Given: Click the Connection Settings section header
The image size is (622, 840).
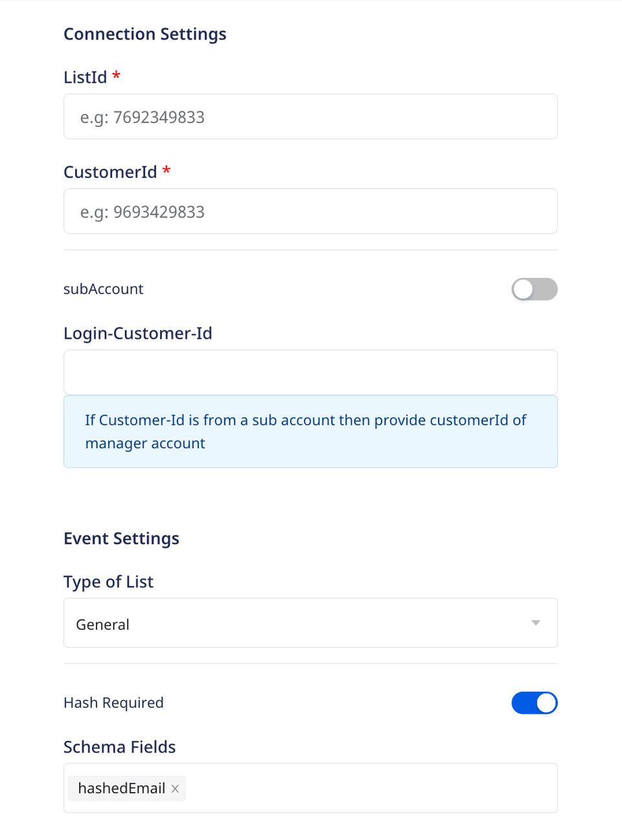Looking at the screenshot, I should 144,34.
